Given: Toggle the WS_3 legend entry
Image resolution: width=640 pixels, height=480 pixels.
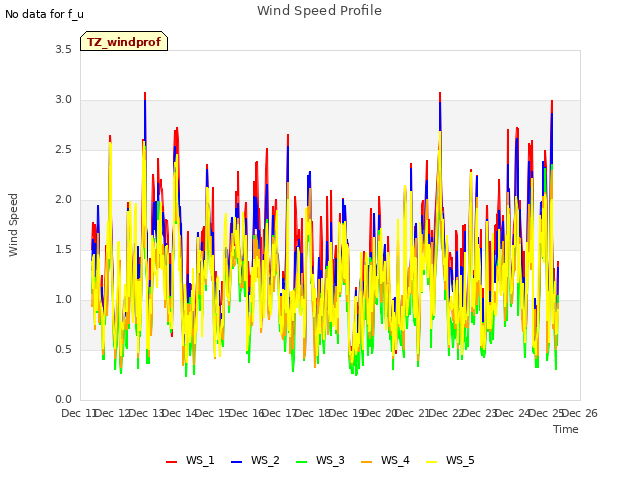Looking at the screenshot, I should [x=320, y=460].
